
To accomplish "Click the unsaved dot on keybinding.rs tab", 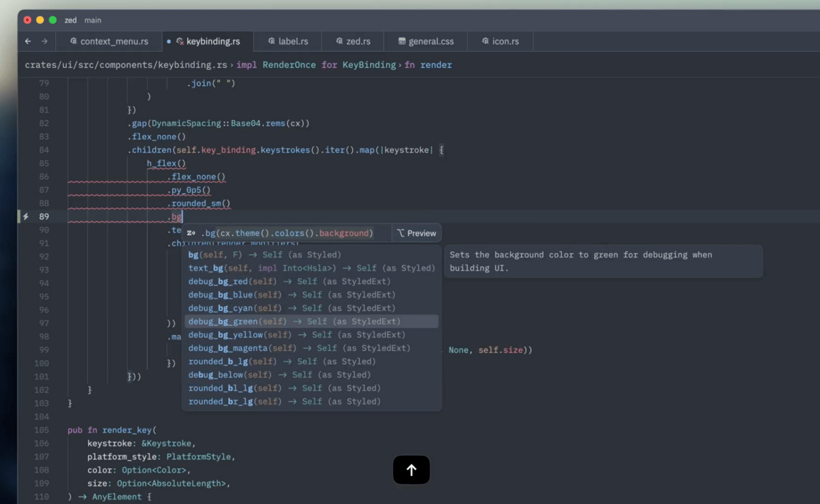I will point(168,41).
